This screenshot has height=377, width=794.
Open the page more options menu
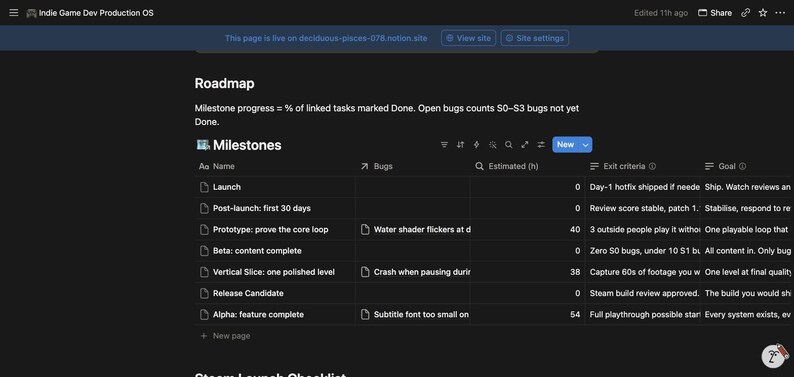780,13
